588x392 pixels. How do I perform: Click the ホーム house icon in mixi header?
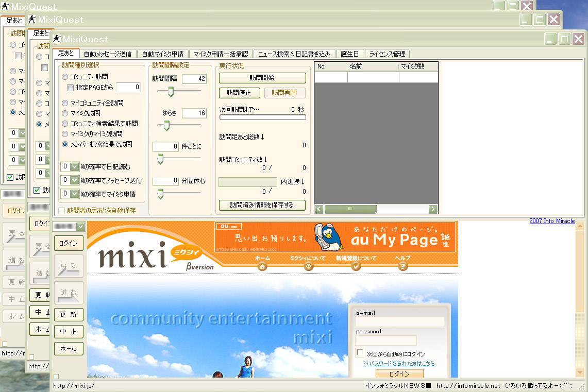pos(262,266)
